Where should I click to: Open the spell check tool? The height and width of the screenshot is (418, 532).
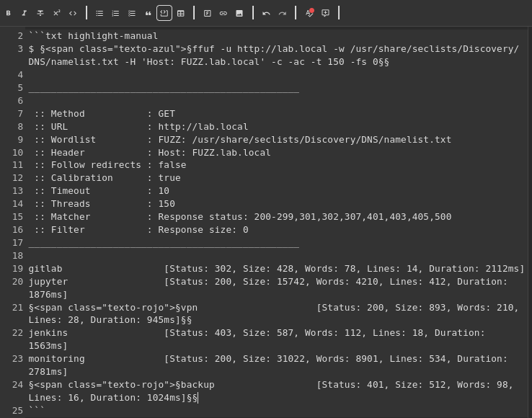point(309,13)
